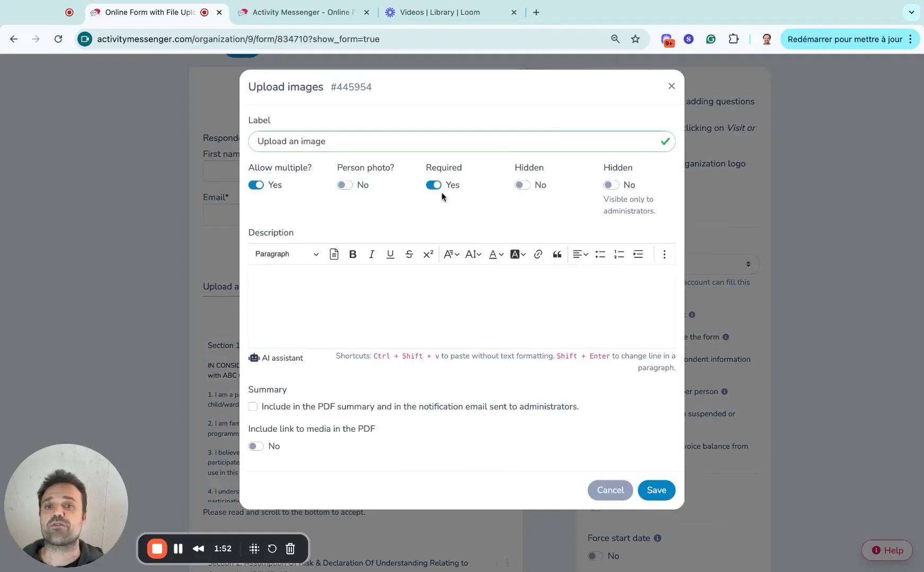Screen dimensions: 924x572
Task: Expand the text alignment dropdown
Action: point(580,254)
